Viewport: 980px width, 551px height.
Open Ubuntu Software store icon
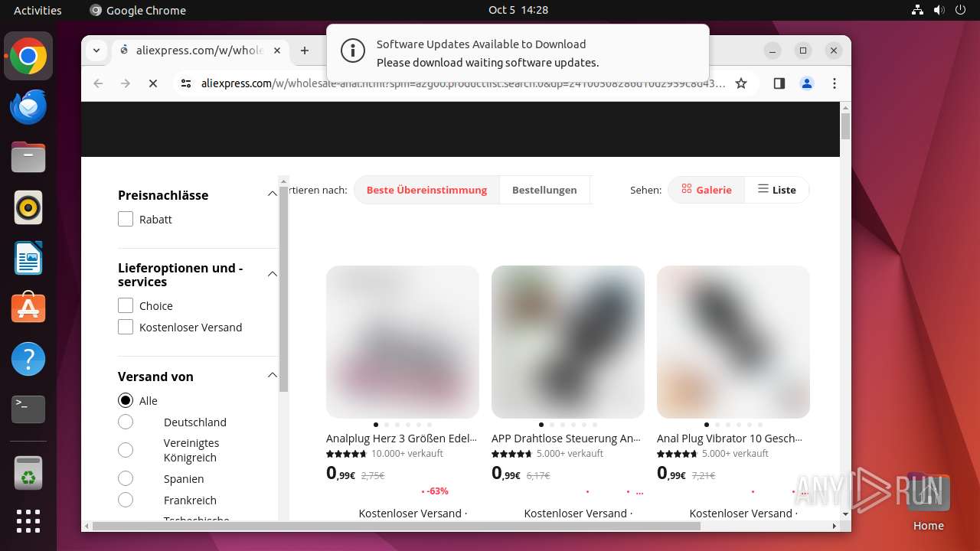click(28, 308)
